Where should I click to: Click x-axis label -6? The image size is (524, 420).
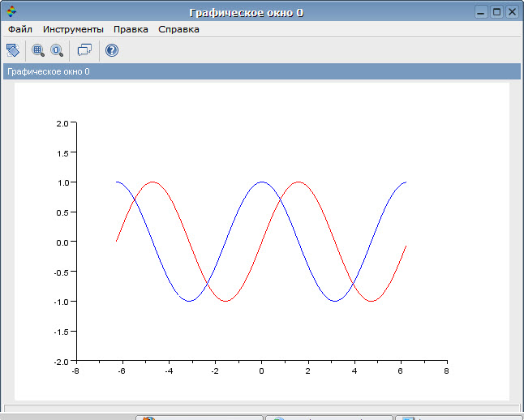[122, 371]
